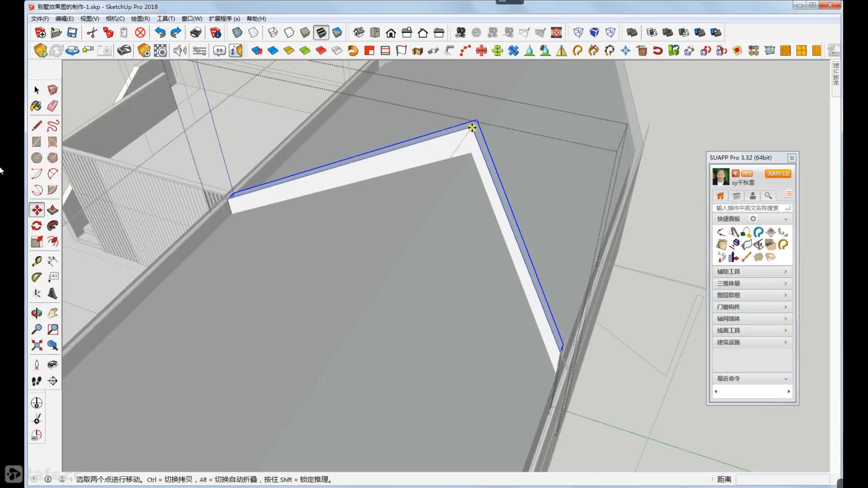Click the Zoom Extents tool

tap(37, 345)
